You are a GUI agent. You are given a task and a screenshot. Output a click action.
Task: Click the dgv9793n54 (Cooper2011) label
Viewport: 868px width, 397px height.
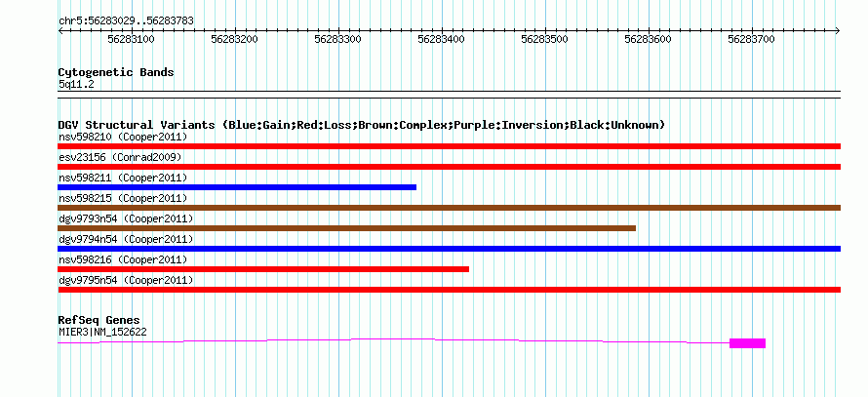point(126,218)
